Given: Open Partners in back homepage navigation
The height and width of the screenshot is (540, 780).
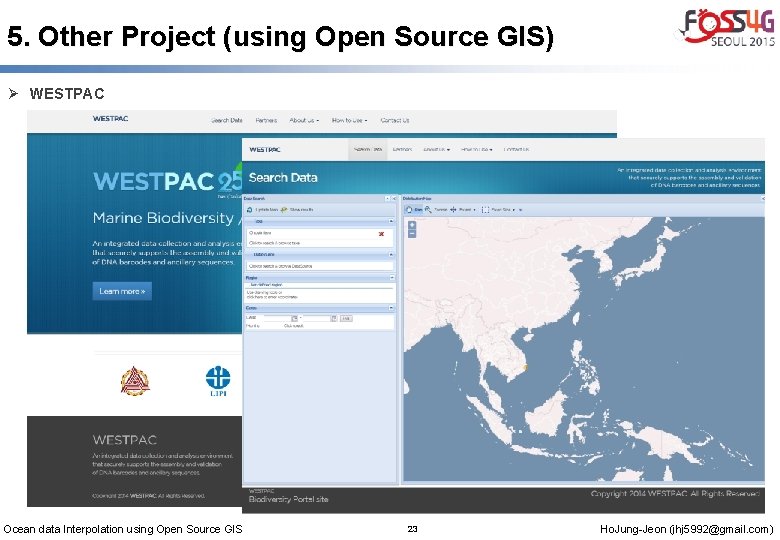Looking at the screenshot, I should coord(266,120).
